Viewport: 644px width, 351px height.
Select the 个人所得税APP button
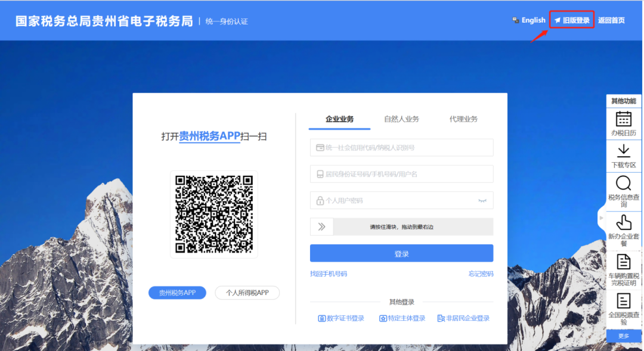[x=247, y=293]
